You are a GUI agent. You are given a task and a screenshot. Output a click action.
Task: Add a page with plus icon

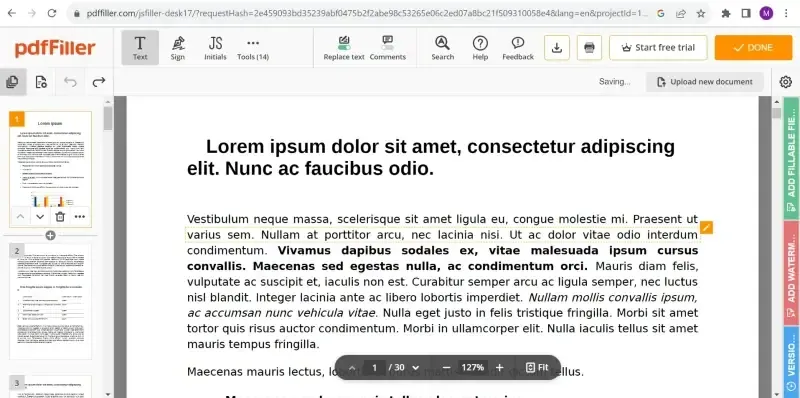[x=51, y=235]
